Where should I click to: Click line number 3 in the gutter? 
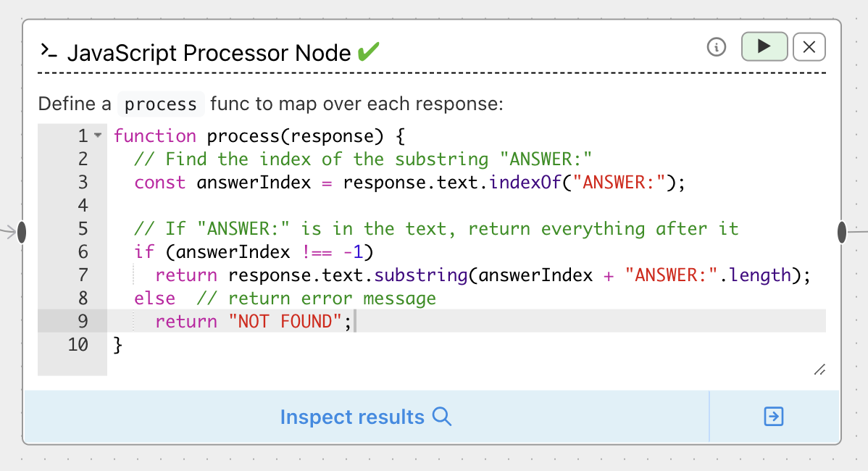point(83,182)
